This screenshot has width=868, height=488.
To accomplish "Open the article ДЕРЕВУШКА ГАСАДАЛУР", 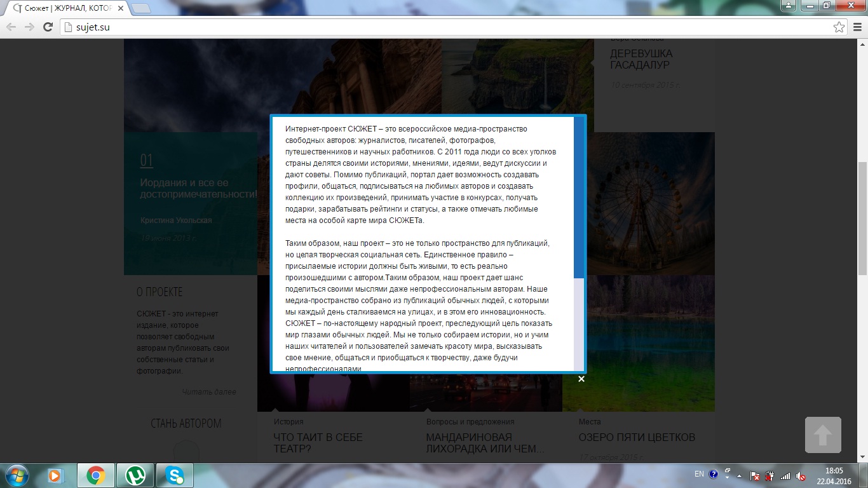I will click(x=641, y=59).
